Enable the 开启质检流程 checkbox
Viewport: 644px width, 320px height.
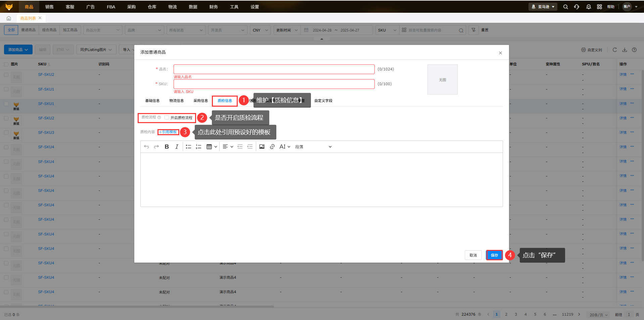[167, 117]
